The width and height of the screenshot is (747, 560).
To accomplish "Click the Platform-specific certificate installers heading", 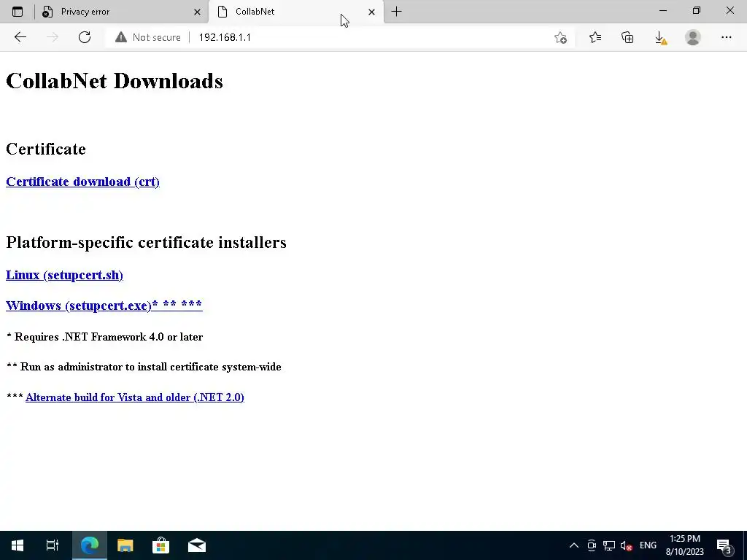I will click(x=146, y=242).
